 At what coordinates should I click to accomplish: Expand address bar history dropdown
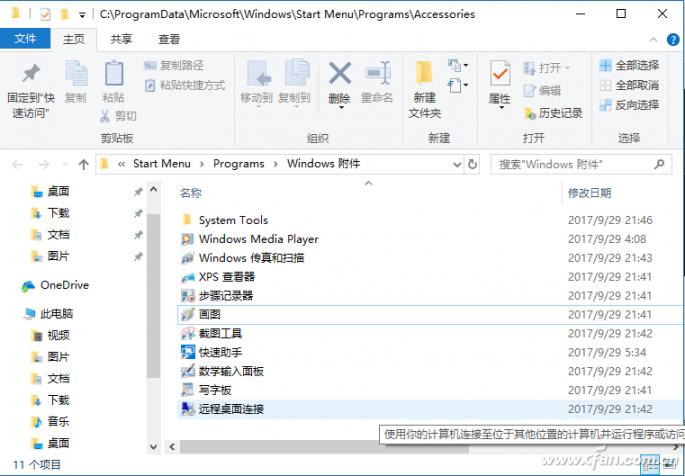tap(457, 165)
